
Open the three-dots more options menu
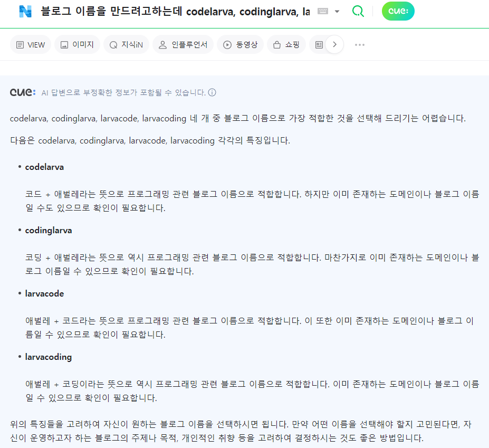click(x=360, y=45)
